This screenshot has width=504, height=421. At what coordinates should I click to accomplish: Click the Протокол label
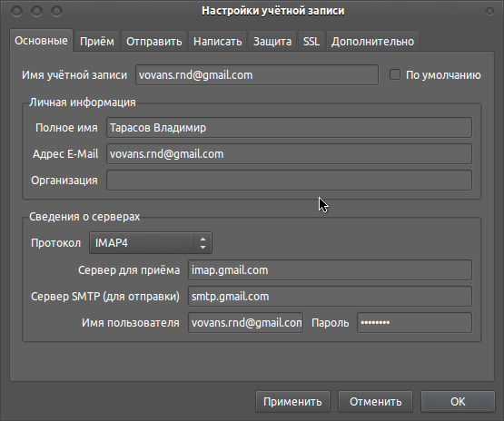[55, 243]
